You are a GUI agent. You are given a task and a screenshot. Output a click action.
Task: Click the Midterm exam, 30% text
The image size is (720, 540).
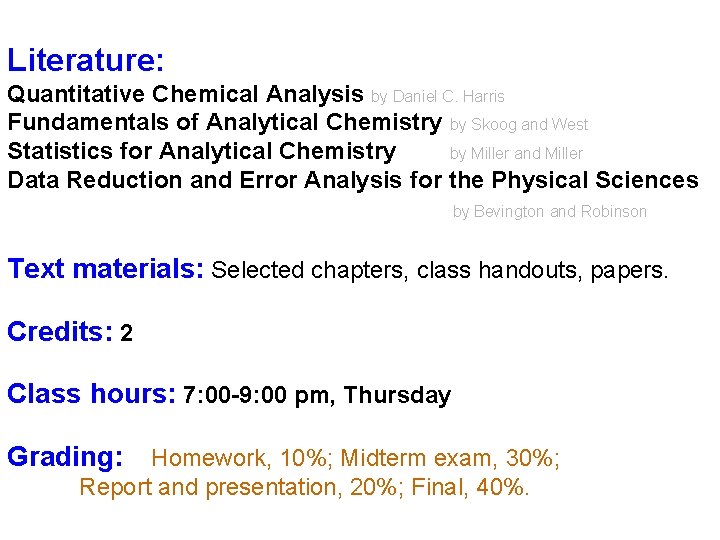[x=447, y=458]
